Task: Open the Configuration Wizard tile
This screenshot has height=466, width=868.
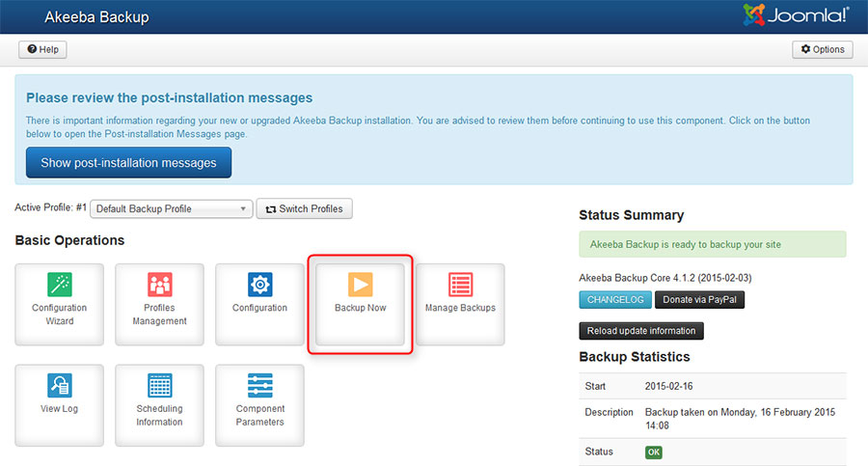Action: tap(59, 304)
